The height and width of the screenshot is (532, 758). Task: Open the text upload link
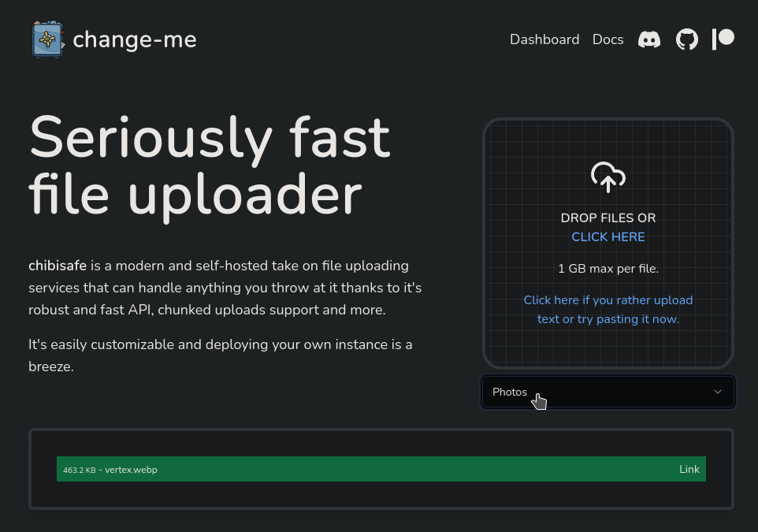(x=608, y=310)
